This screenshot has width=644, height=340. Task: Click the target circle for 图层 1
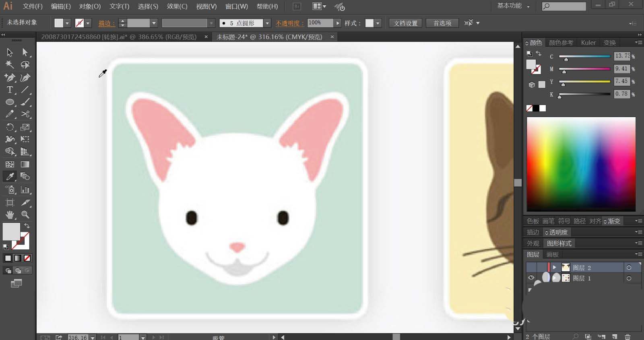pos(629,278)
